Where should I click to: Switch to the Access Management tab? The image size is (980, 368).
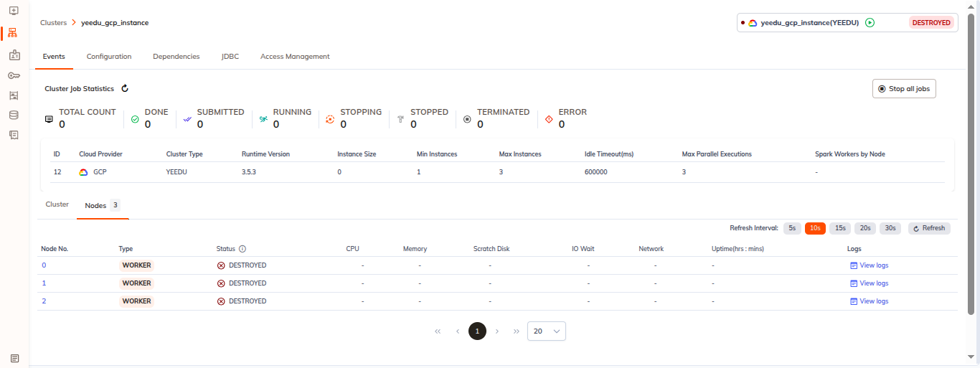[295, 57]
